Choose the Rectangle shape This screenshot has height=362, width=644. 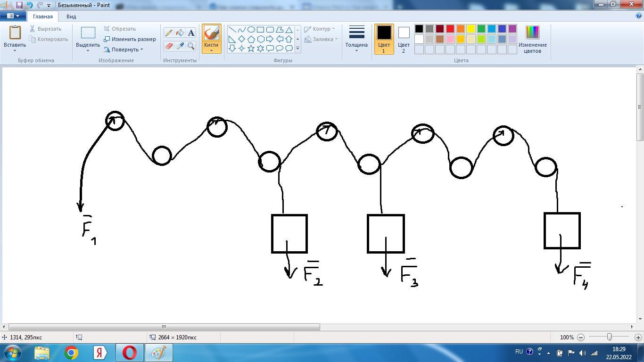click(260, 30)
